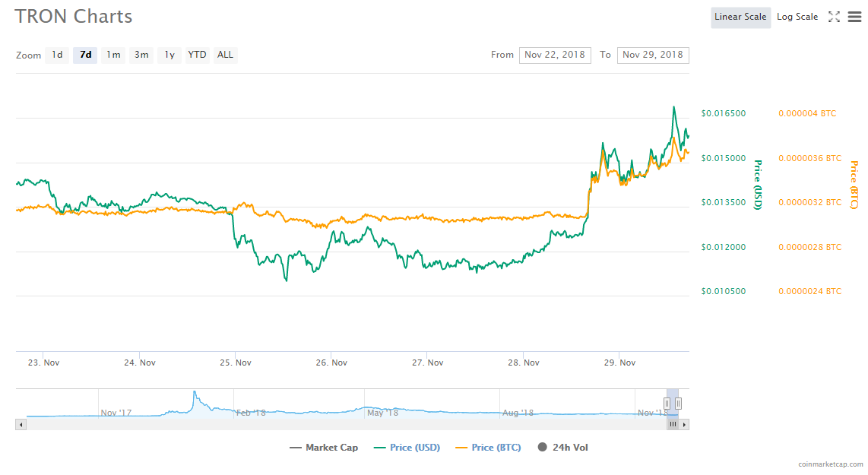Click the left navigator range handle
Viewport: 868px width, 475px height.
(x=667, y=403)
